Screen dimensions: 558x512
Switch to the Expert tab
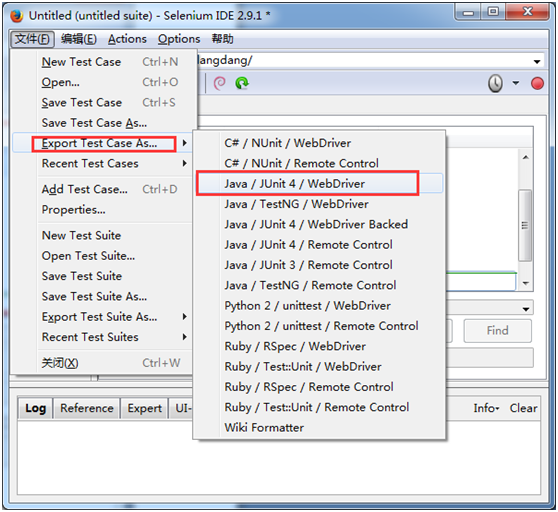click(144, 408)
